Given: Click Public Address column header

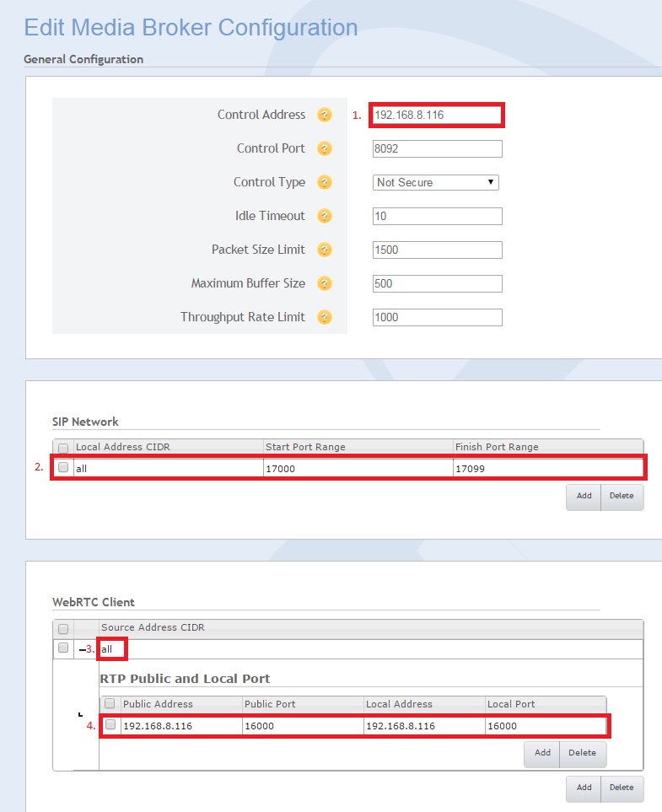Looking at the screenshot, I should (181, 704).
